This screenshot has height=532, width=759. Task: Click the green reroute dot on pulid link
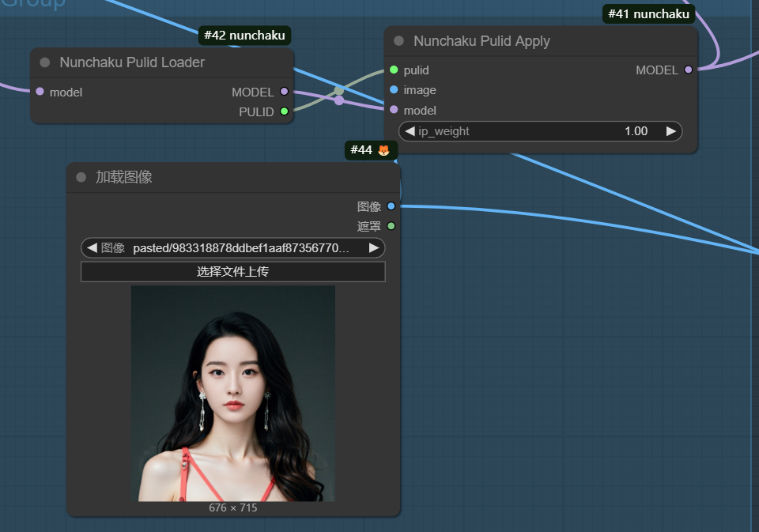[x=339, y=91]
